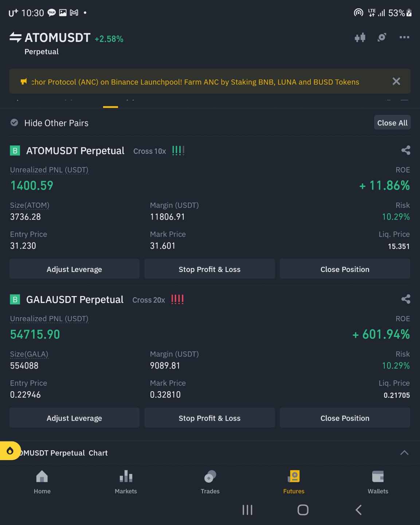Open Cross 10x leverage selector for ATOM
This screenshot has width=420, height=525.
[x=150, y=151]
